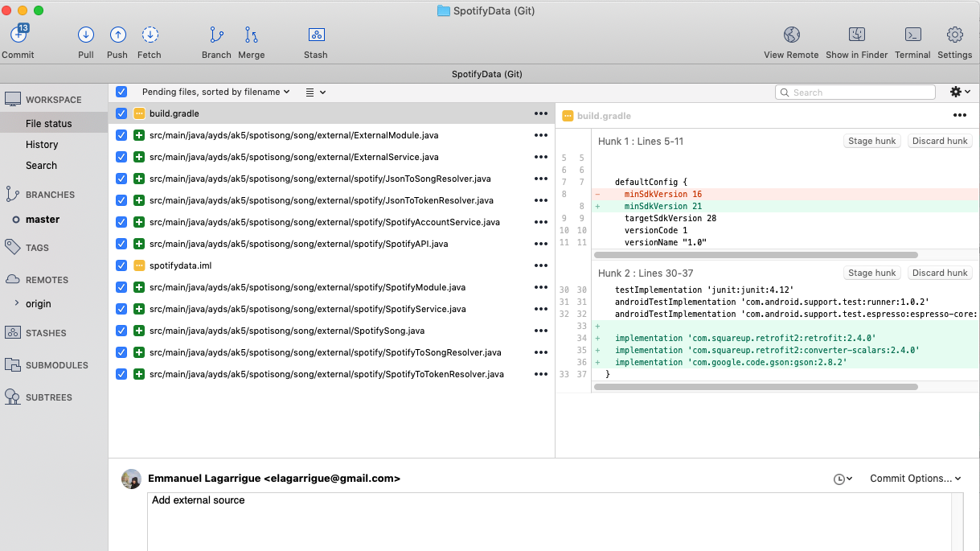This screenshot has height=551, width=980.
Task: Select JsonToTokenResolver.java file row
Action: tap(331, 200)
